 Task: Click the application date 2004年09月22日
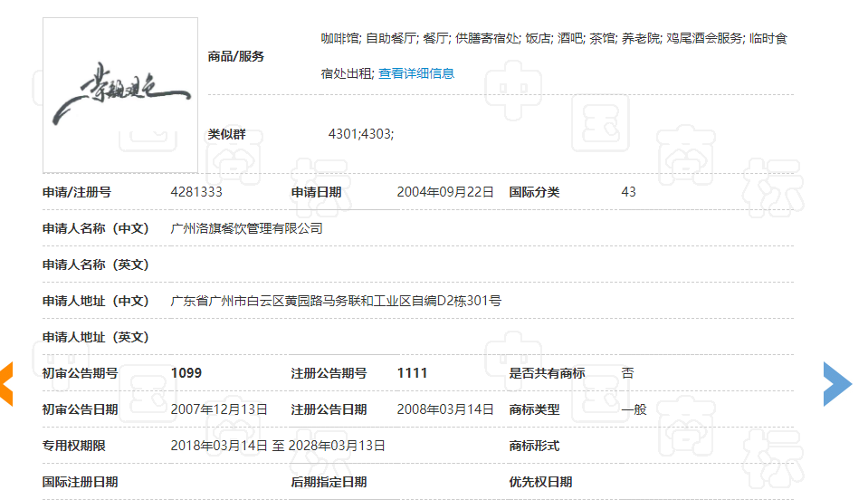[x=445, y=192]
